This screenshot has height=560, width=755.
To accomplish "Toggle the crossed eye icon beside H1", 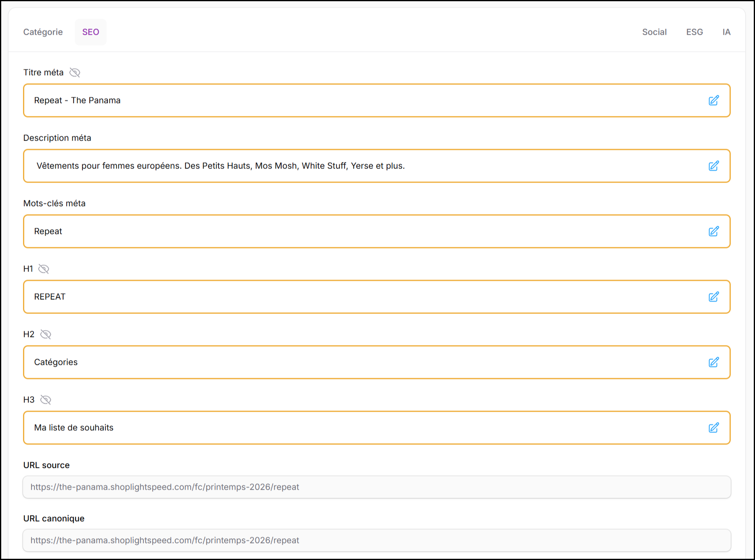I will [44, 269].
